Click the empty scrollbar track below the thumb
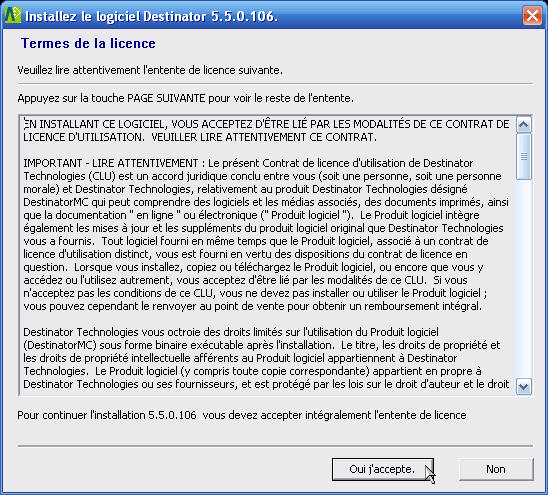This screenshot has width=548, height=495. coord(524,279)
